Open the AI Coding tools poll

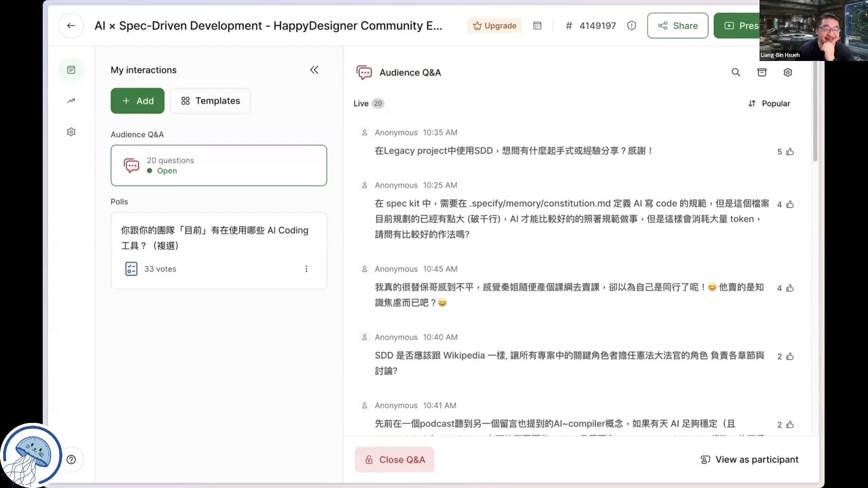(214, 238)
